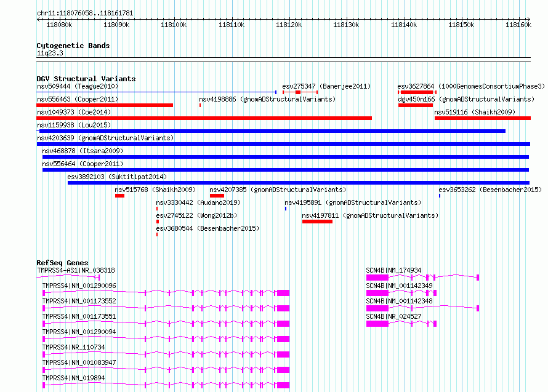
Task: Click the nsv515768 (Shaikh2009) red block
Action: point(119,196)
